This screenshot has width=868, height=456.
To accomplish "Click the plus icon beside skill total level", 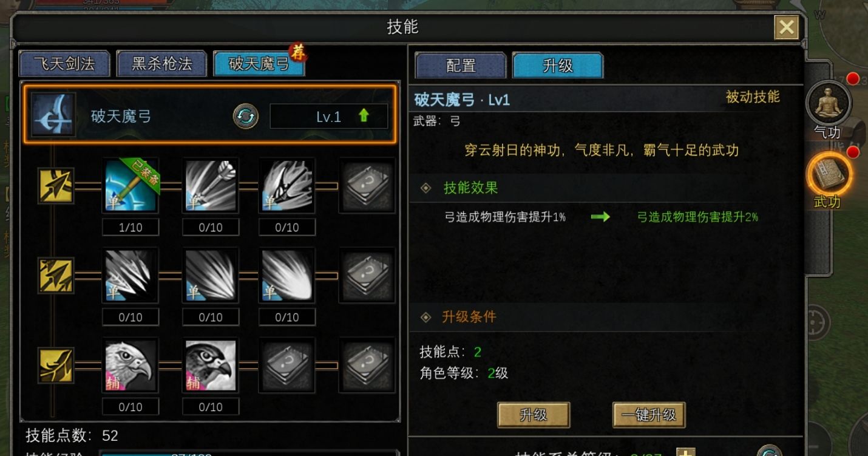I will (x=686, y=452).
